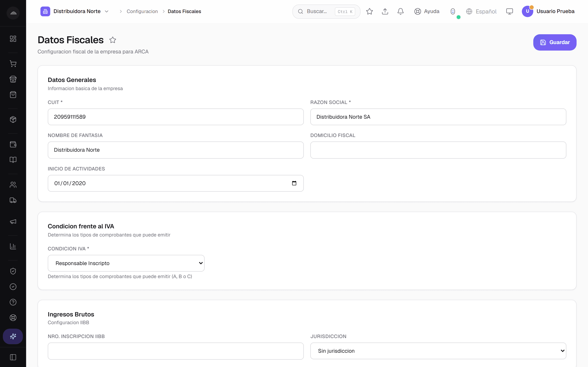Open the shopping cart sidebar icon

[x=13, y=64]
